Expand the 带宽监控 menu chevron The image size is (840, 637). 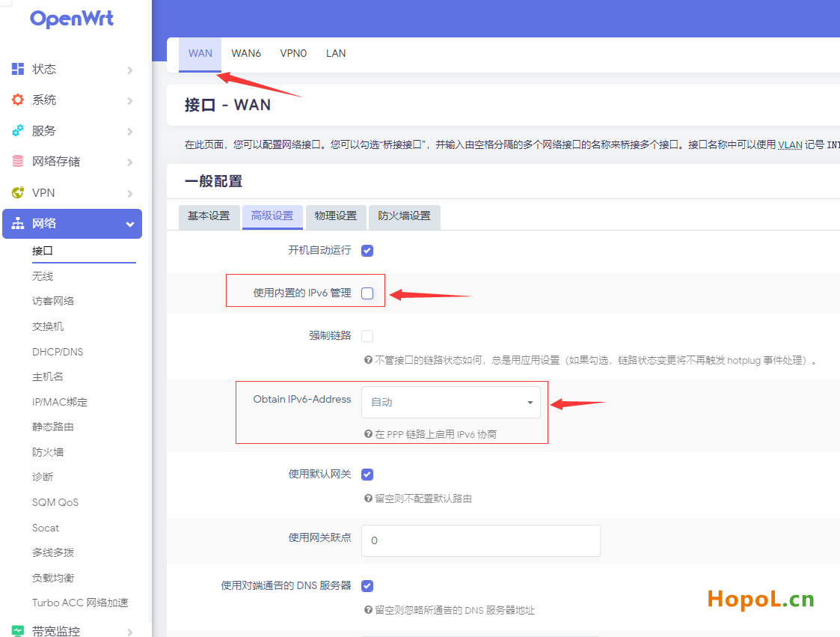pos(129,633)
